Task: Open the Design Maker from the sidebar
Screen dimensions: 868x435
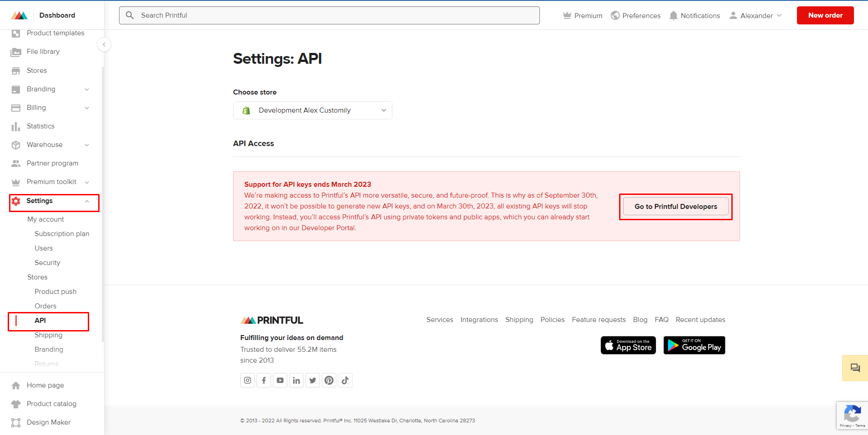Action: tap(48, 422)
